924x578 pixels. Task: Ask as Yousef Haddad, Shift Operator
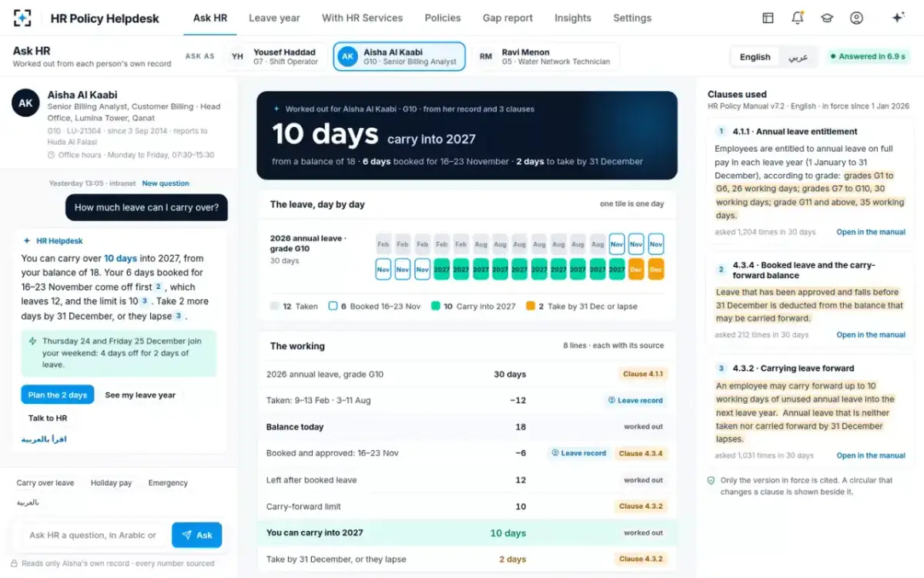point(274,56)
